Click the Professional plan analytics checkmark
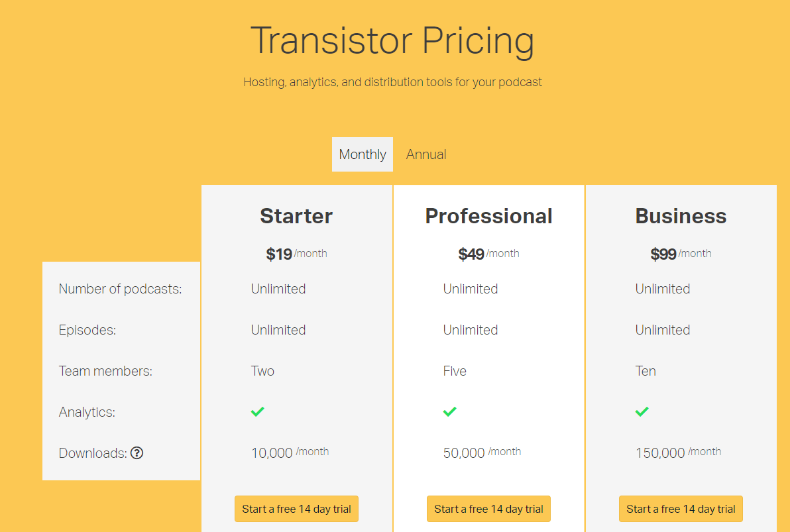790x532 pixels. [450, 411]
